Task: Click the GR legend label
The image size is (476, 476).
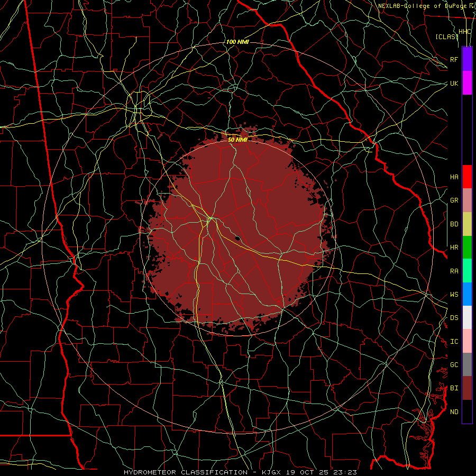Action: 454,200
